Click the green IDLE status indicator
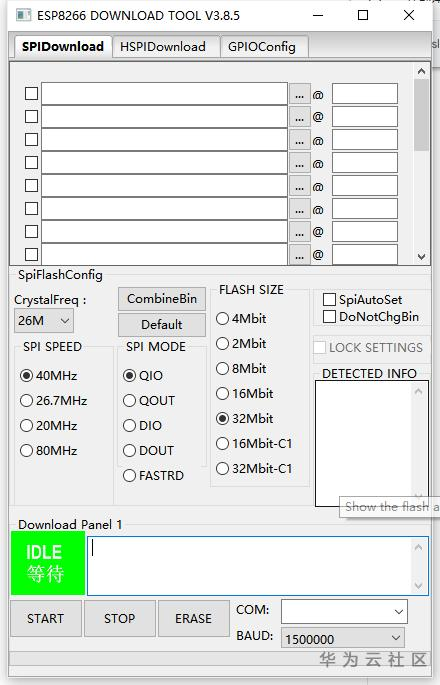Image resolution: width=440 pixels, height=685 pixels. coord(48,563)
